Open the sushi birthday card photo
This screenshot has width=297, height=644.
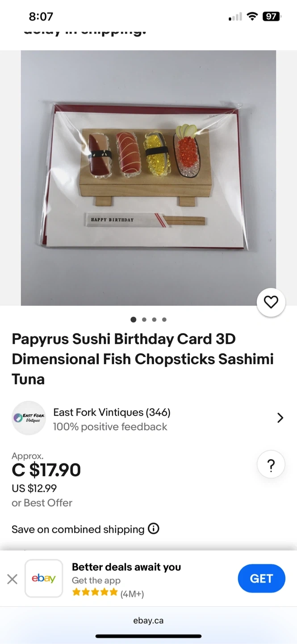tap(148, 178)
